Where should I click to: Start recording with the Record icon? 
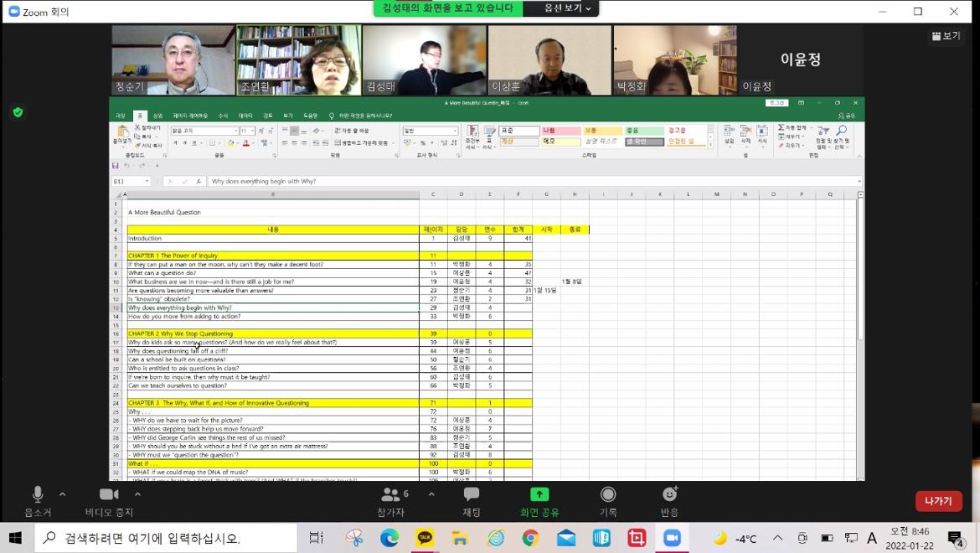608,495
